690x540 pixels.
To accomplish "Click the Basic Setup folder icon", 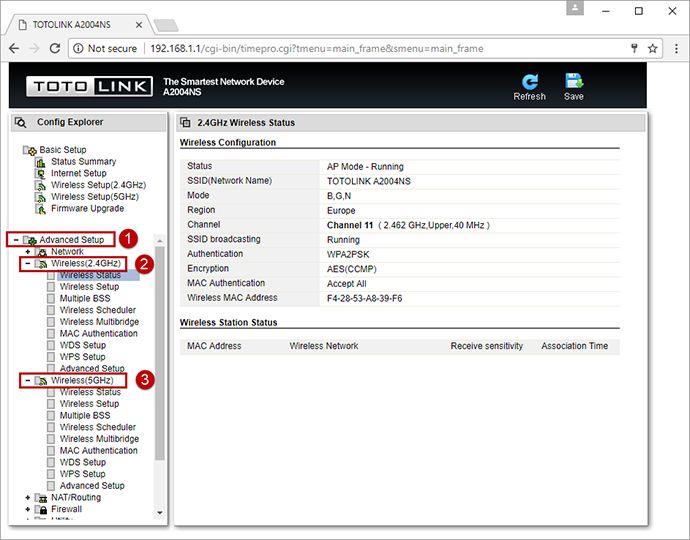I will click(29, 151).
